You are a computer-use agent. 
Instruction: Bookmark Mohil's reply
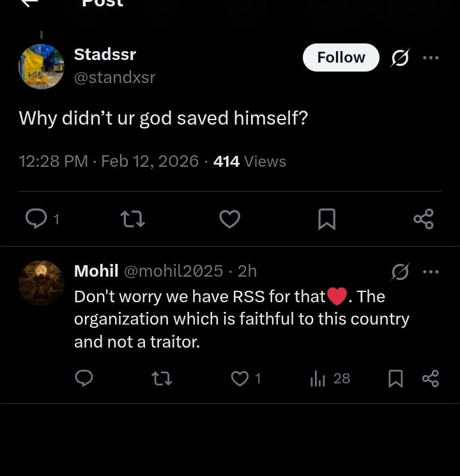(x=395, y=378)
